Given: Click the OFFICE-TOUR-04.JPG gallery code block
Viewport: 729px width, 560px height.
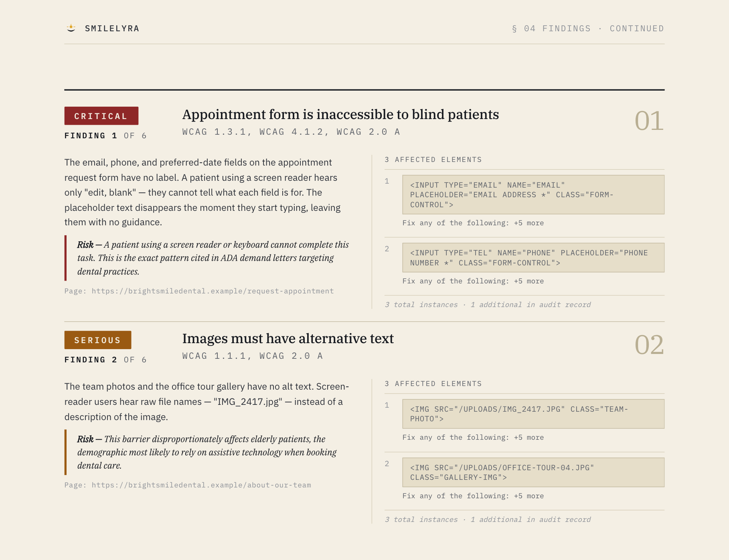Looking at the screenshot, I should tap(533, 472).
